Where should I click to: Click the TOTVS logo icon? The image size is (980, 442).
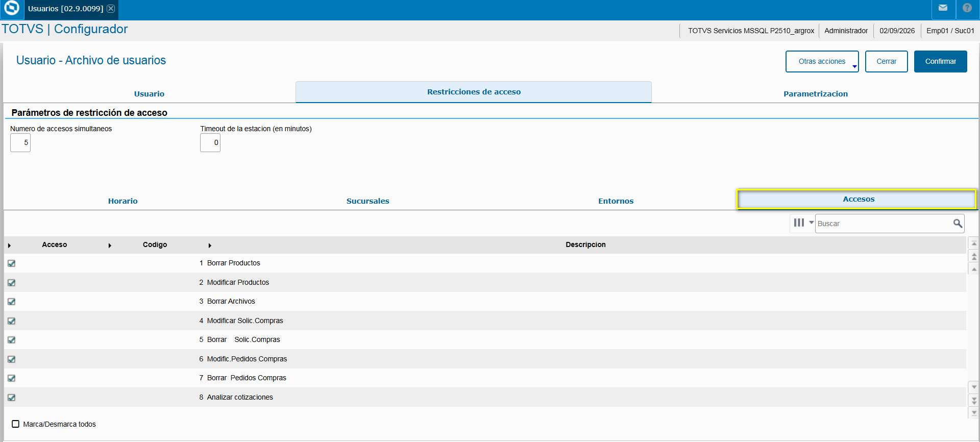point(11,8)
